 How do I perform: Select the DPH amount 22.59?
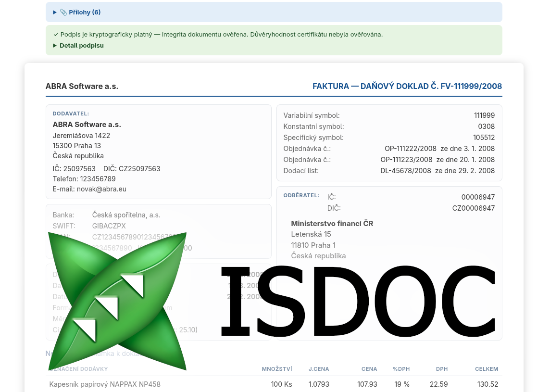[x=438, y=385]
